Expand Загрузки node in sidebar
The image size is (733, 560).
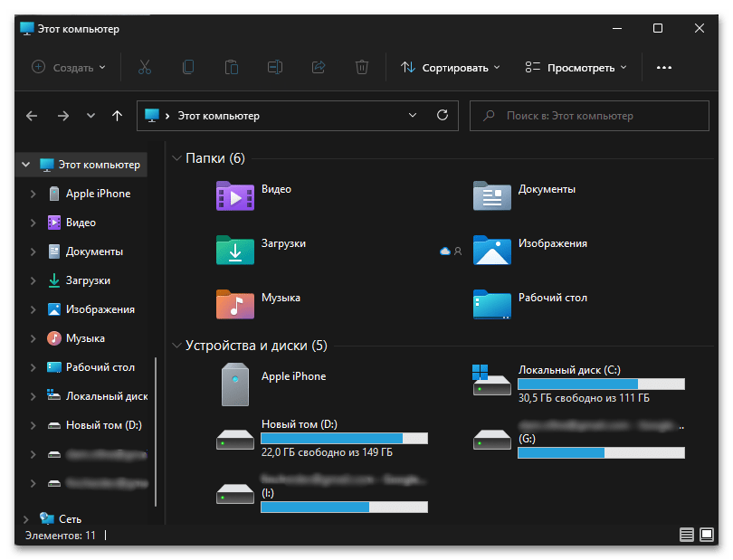(33, 280)
